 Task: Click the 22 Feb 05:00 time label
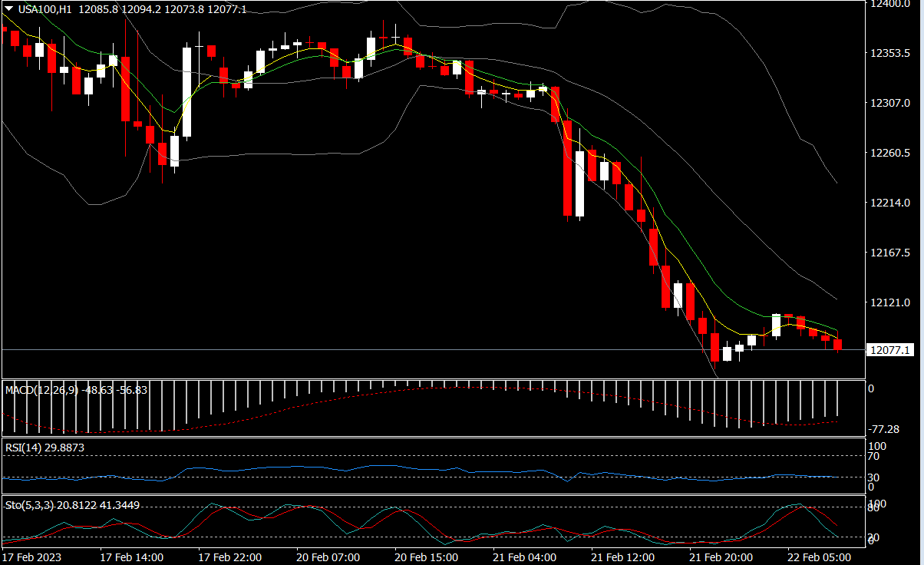(820, 557)
